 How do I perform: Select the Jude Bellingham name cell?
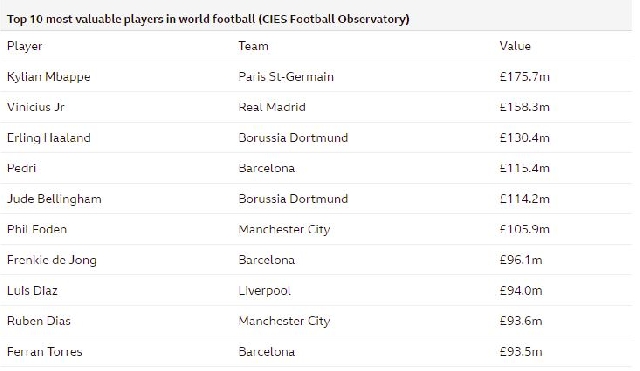(x=54, y=199)
